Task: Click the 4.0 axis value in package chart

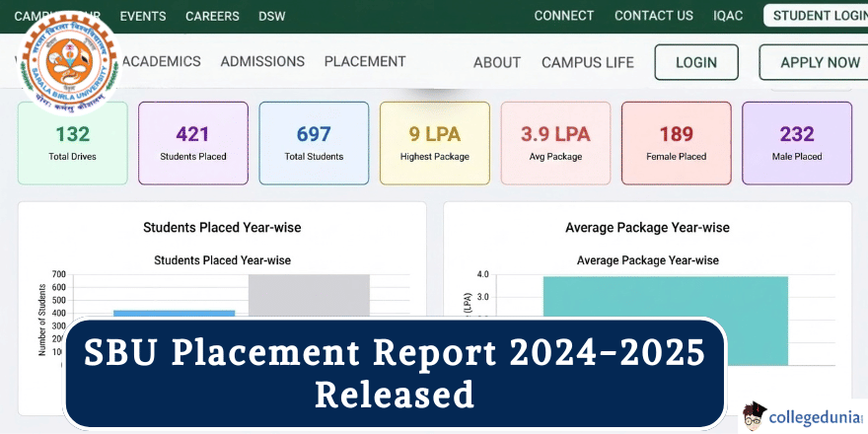Action: point(482,274)
